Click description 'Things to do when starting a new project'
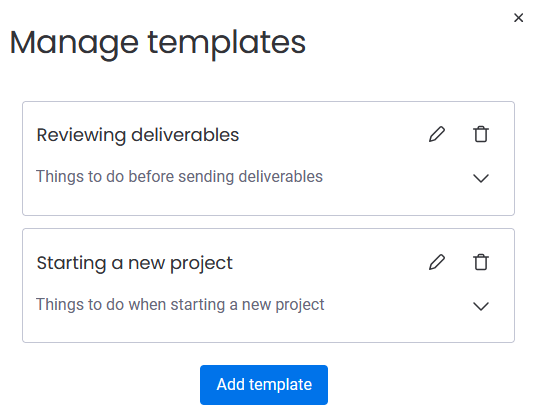The image size is (536, 420). (x=180, y=304)
